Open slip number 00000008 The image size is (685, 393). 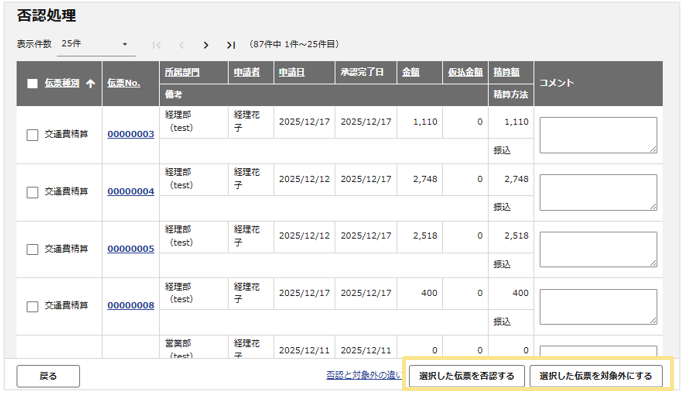coord(131,305)
